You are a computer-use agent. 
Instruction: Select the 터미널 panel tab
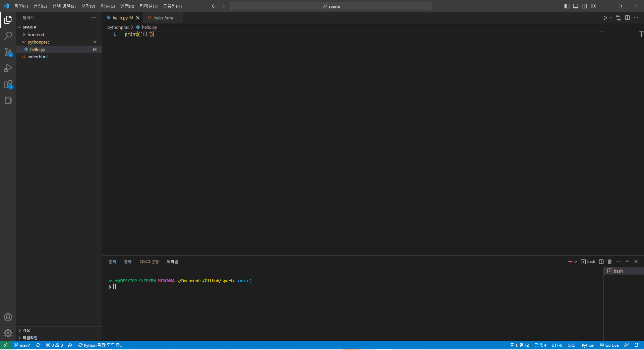(x=173, y=261)
